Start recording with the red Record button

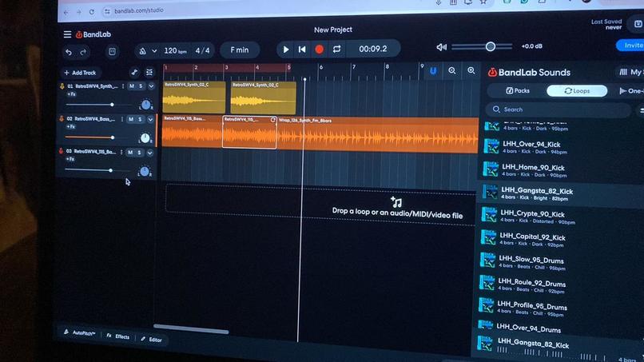(x=319, y=50)
